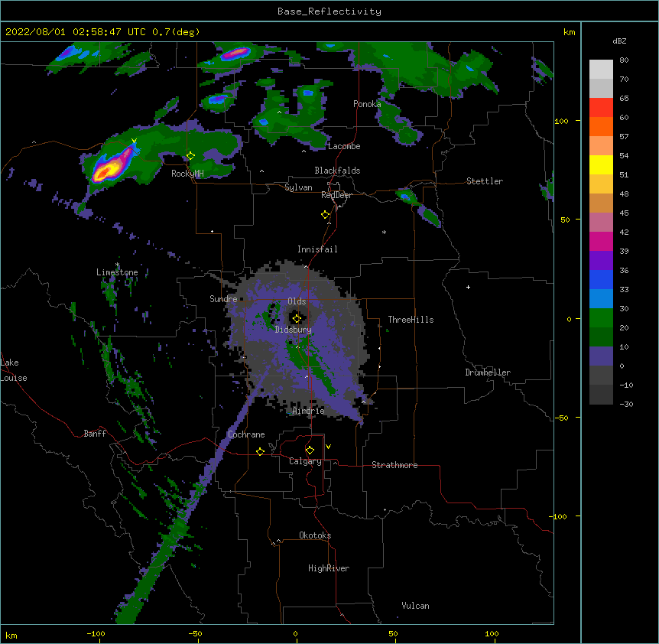Click the Cochrane label

[246, 434]
